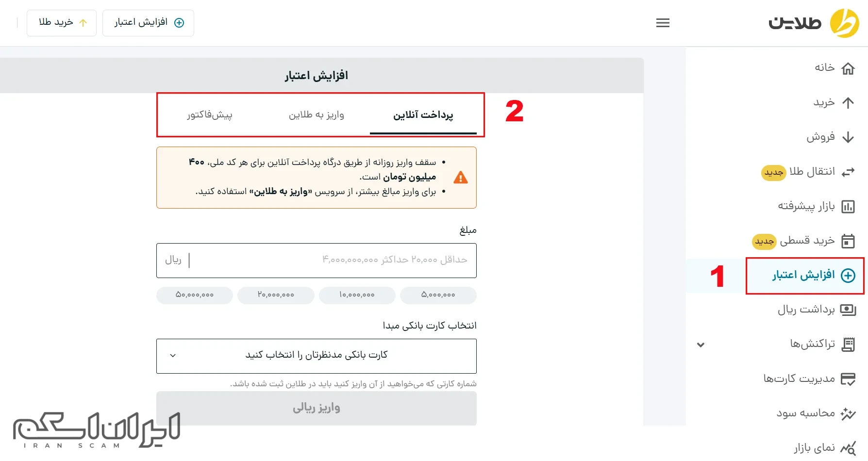868x461 pixels.
Task: Click the up-arrow icon in خرید طلا button
Action: pyautogui.click(x=83, y=23)
